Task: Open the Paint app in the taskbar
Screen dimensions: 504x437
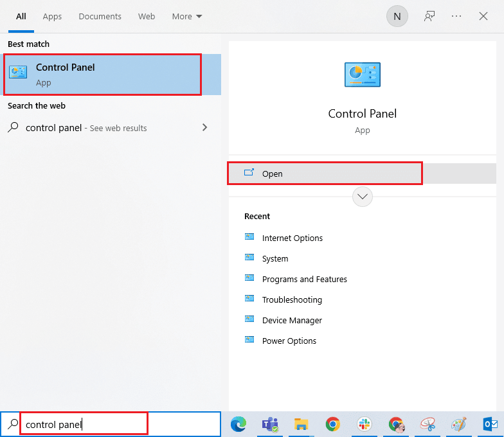Action: click(x=459, y=424)
